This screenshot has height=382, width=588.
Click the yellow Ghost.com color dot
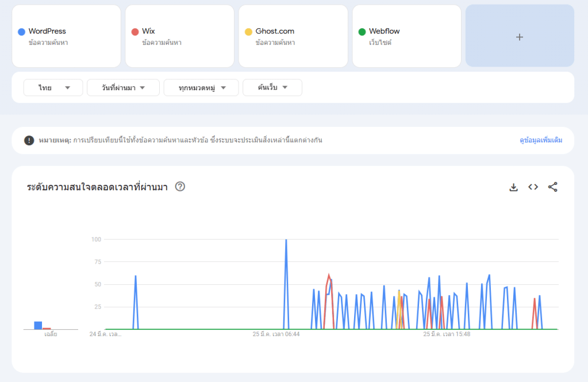[248, 32]
